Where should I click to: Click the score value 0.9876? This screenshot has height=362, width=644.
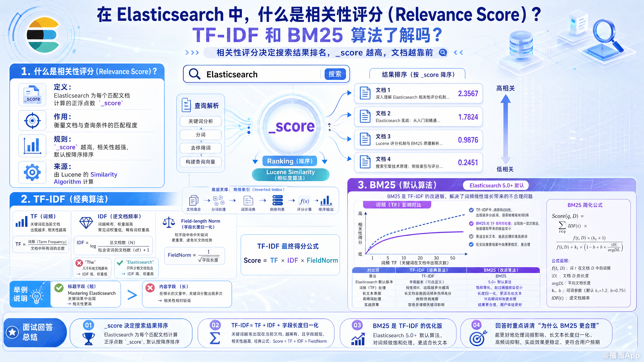(468, 140)
